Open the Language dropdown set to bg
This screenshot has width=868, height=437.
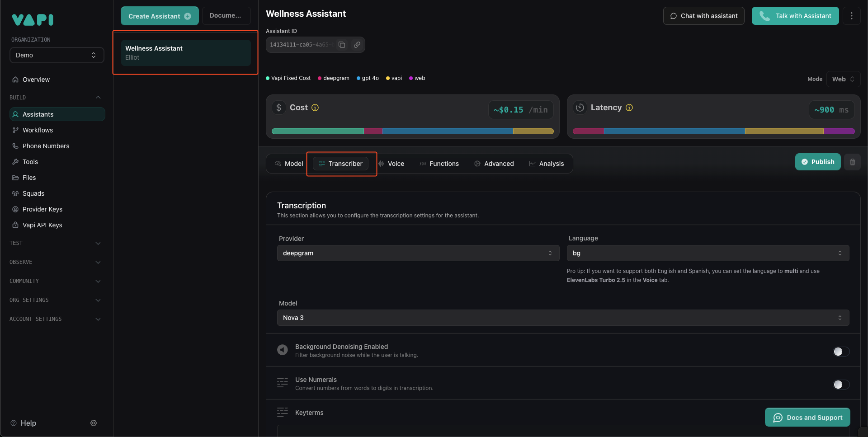tap(708, 253)
